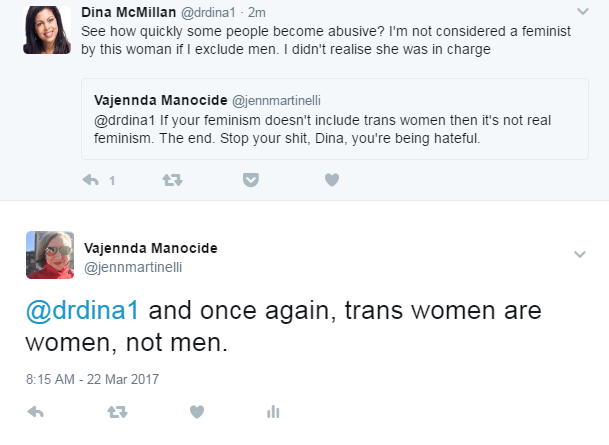Retweet the 'trans women are women' tweet
This screenshot has width=609, height=445.
coord(117,412)
